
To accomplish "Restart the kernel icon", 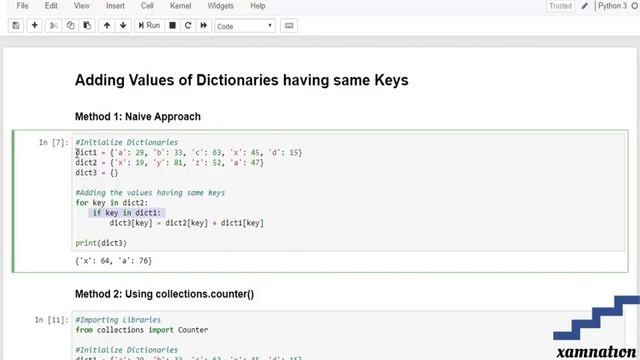I will [188, 26].
